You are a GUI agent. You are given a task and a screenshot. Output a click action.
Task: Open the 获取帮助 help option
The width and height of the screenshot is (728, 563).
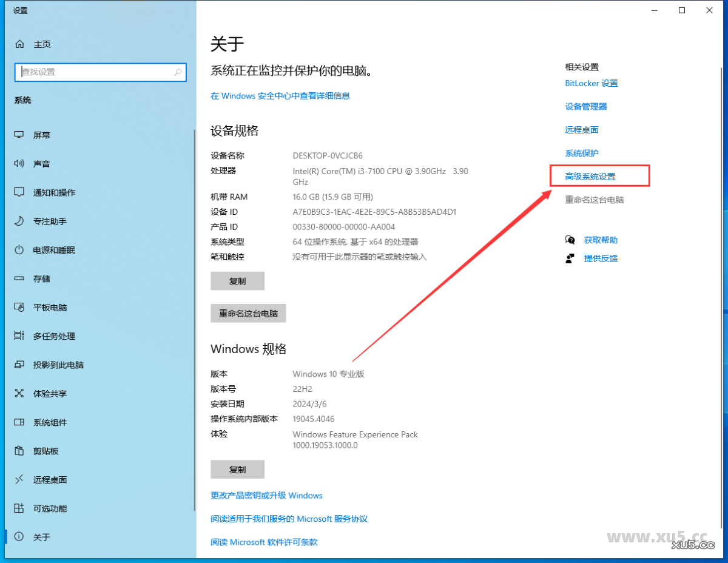pyautogui.click(x=601, y=240)
